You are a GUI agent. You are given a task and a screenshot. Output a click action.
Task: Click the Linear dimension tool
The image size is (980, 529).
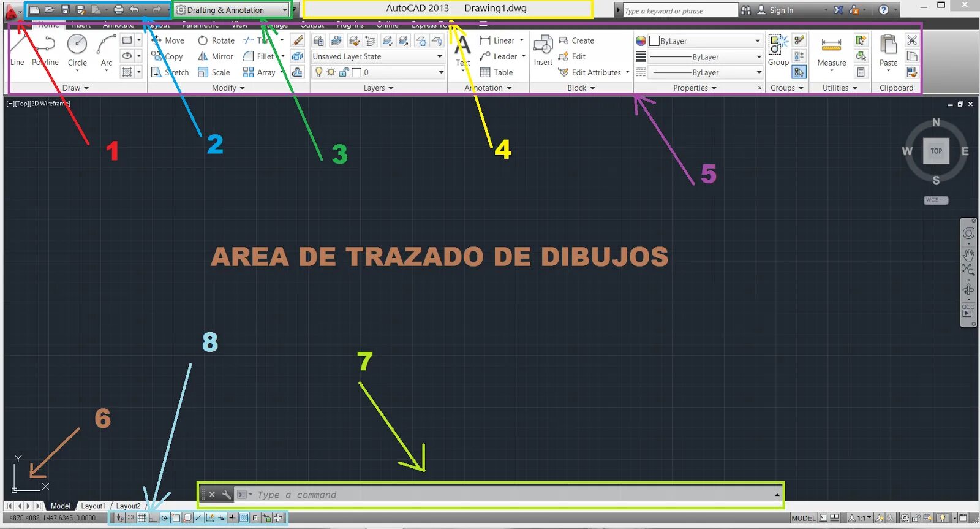click(x=497, y=40)
